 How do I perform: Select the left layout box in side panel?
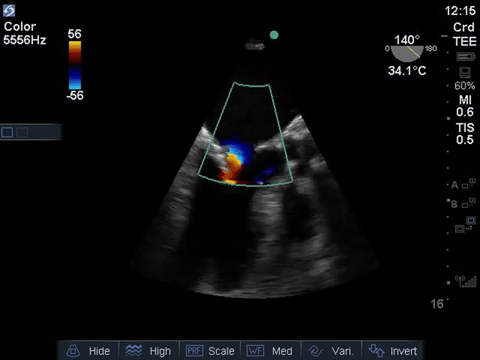(7, 132)
